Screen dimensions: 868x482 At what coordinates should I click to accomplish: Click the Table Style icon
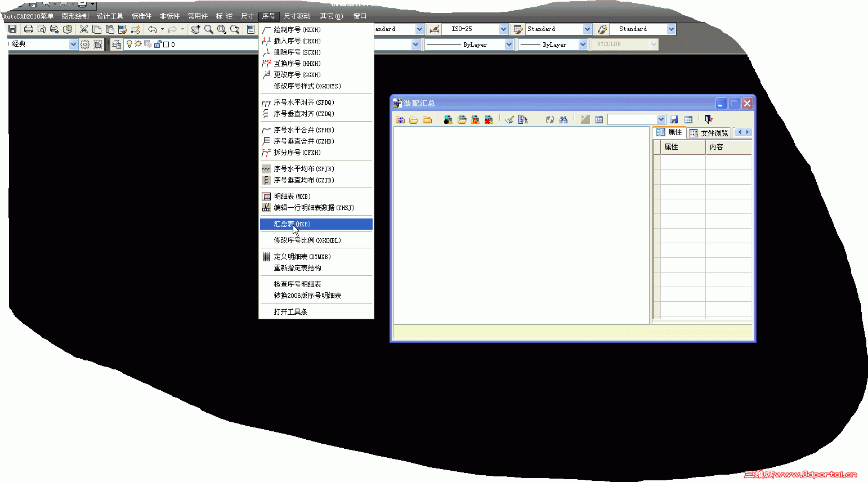(x=518, y=29)
